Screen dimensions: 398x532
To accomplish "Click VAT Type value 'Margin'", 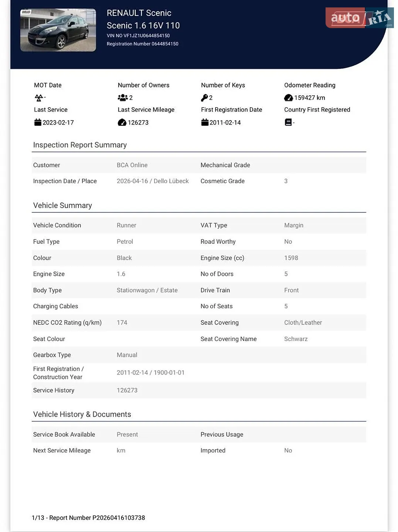I will click(x=294, y=225).
